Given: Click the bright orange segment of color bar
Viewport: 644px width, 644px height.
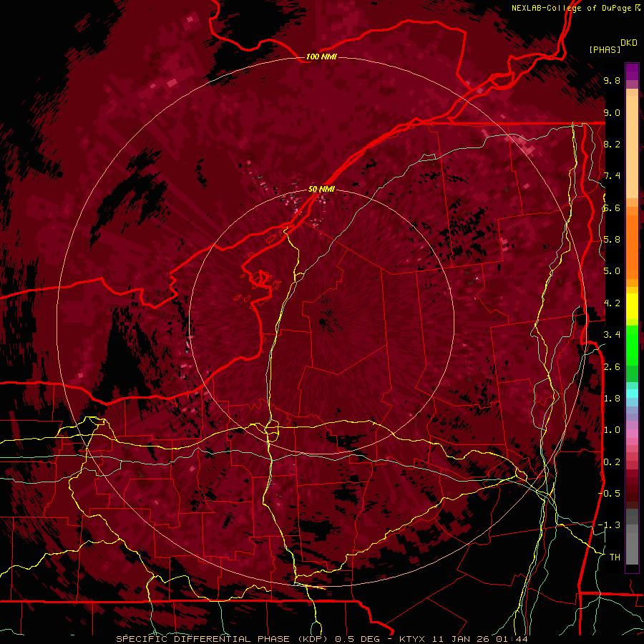Looking at the screenshot, I should point(632,247).
